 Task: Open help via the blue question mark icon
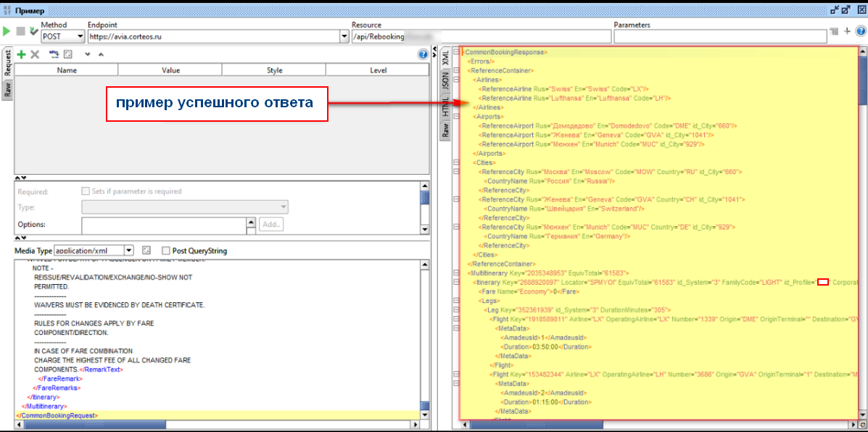[423, 54]
